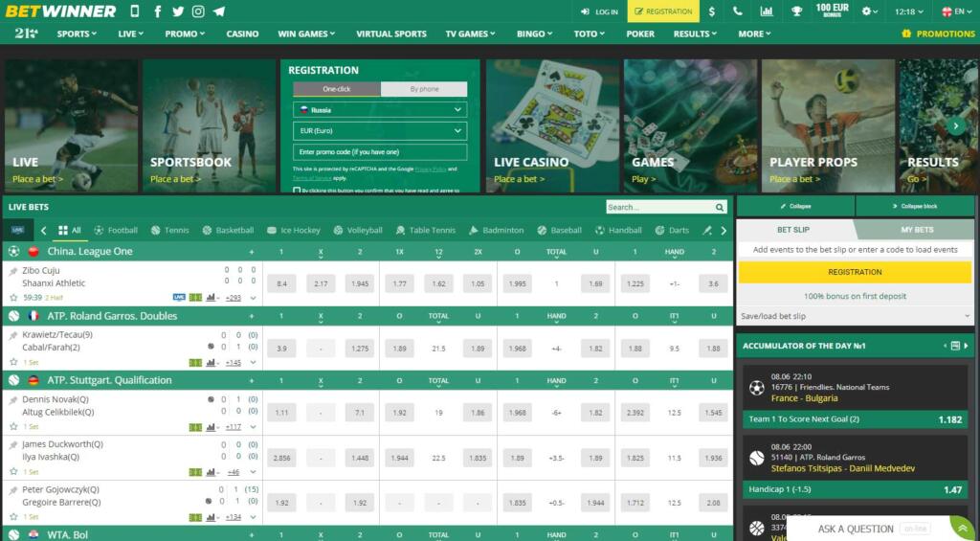Select the Ice Hockey filter tab

[293, 230]
